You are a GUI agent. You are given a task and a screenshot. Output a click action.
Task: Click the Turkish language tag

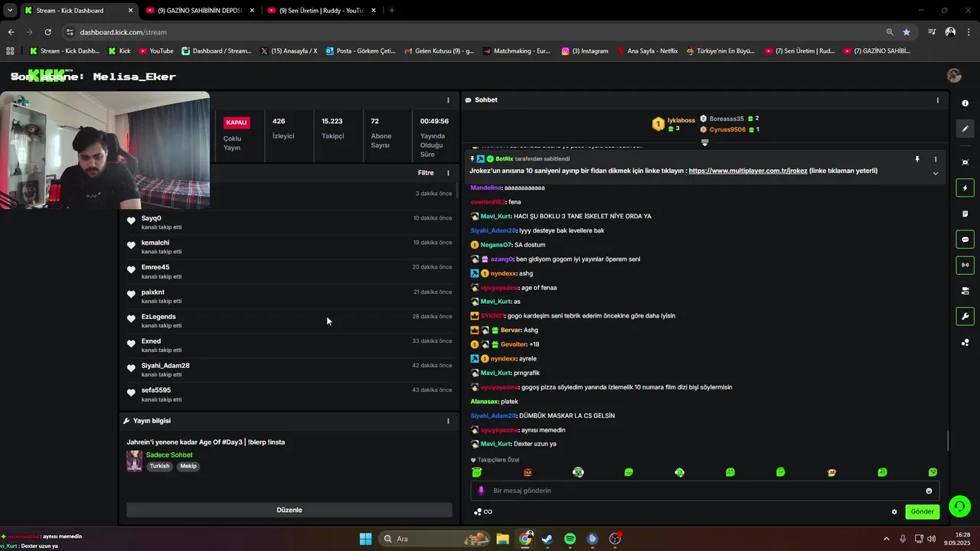click(x=159, y=466)
